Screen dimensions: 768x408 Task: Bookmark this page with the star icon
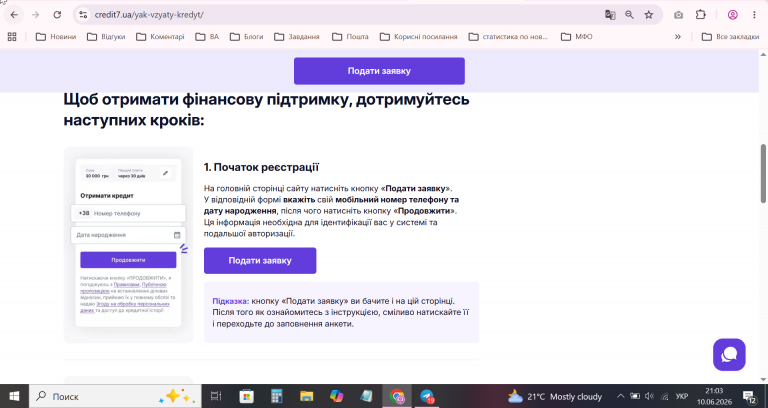coord(649,15)
